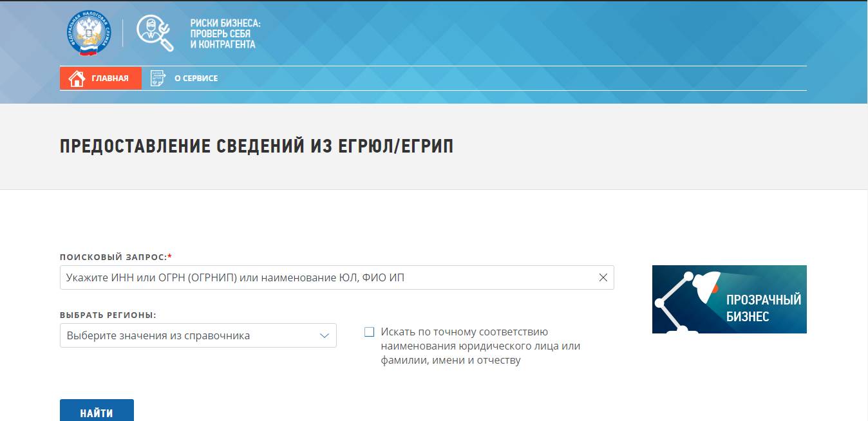
Task: Click the desk lamp icon in banner
Action: tap(686, 301)
